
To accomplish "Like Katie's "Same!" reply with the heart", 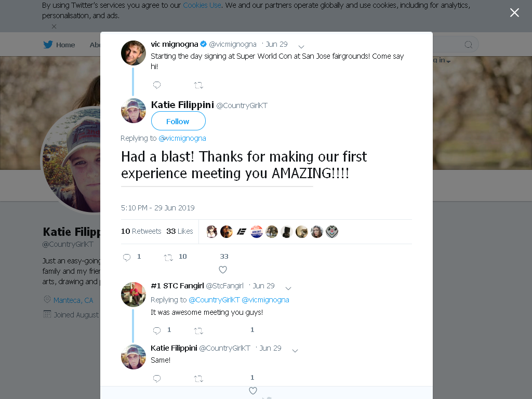I will (253, 391).
